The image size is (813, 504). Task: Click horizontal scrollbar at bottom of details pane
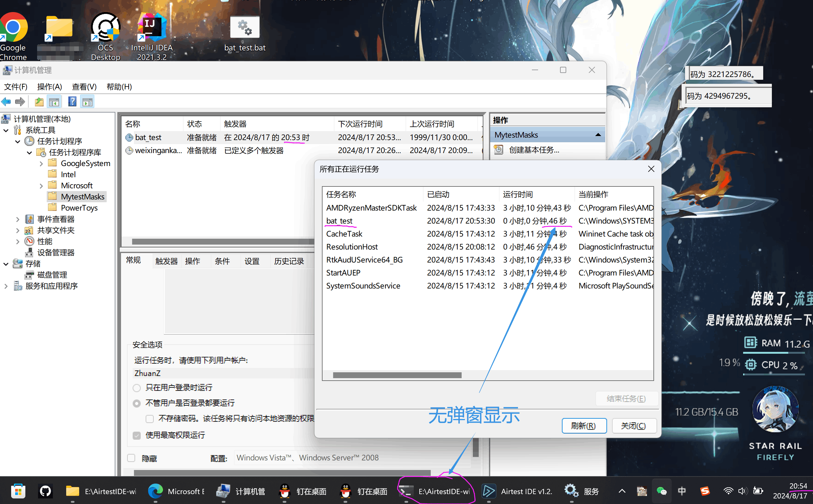(x=282, y=473)
